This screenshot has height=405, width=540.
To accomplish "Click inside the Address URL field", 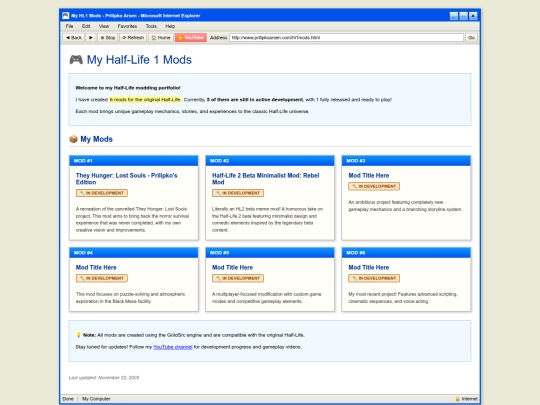I will coord(346,38).
